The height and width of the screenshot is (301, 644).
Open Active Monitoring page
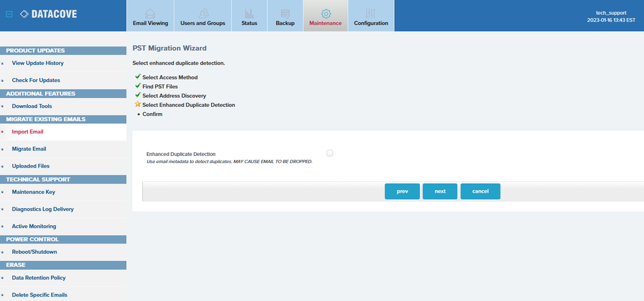(34, 226)
